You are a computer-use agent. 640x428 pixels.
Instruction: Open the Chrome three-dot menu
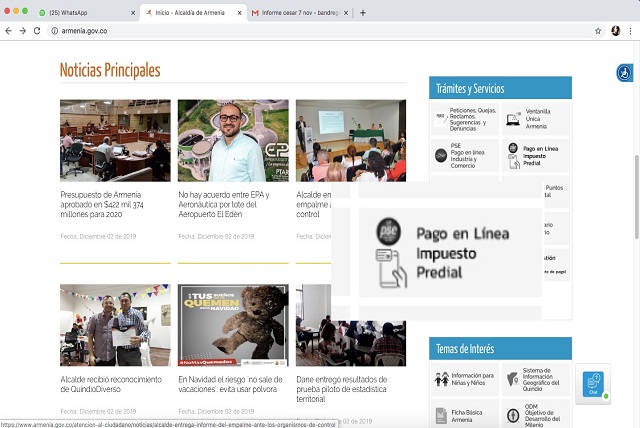click(630, 31)
